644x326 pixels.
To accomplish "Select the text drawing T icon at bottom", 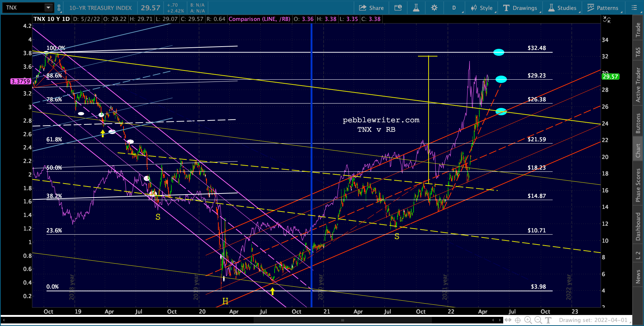I will click(x=548, y=320).
